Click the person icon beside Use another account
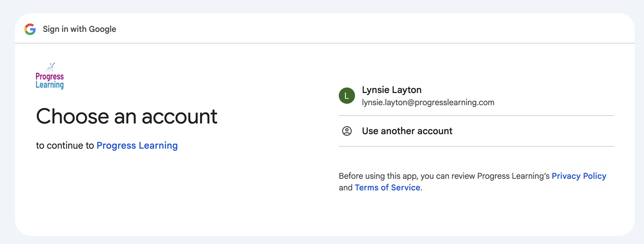Image resolution: width=644 pixels, height=244 pixels. click(347, 131)
